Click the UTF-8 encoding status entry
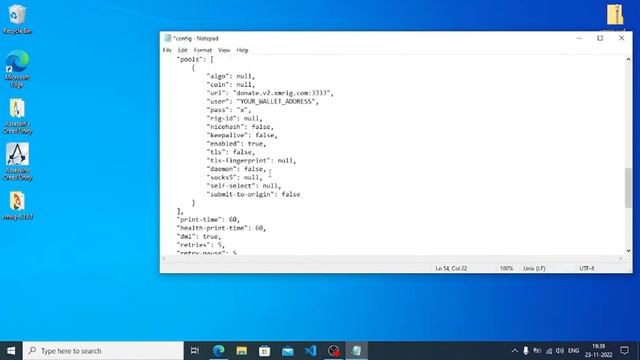This screenshot has height=360, width=640. [587, 268]
